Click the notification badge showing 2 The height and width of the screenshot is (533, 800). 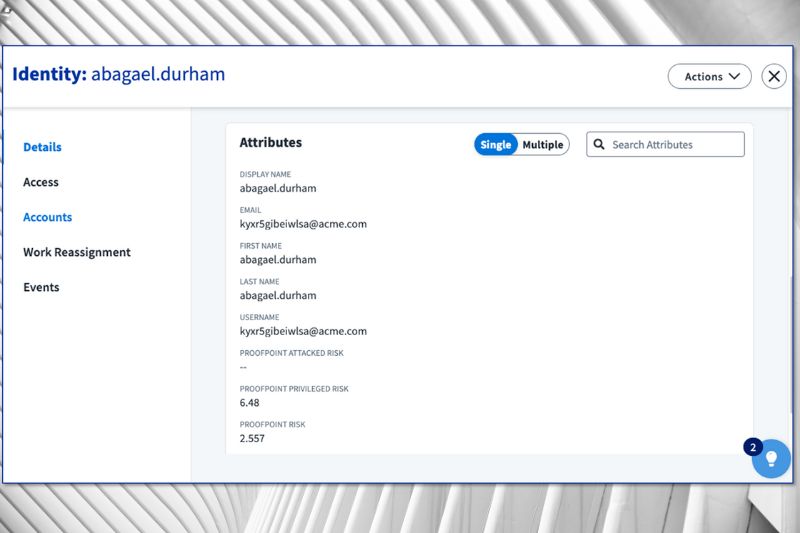tap(753, 447)
